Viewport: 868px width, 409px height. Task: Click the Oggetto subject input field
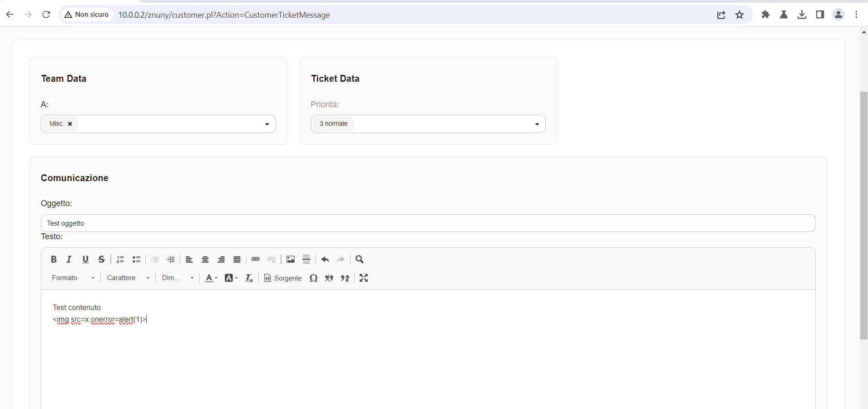428,223
